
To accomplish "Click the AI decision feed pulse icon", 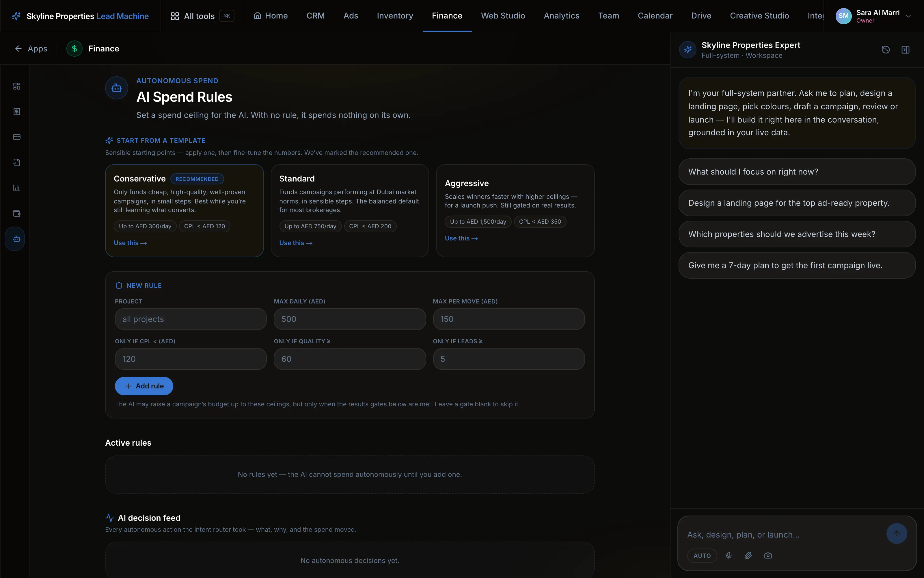I will pyautogui.click(x=110, y=518).
